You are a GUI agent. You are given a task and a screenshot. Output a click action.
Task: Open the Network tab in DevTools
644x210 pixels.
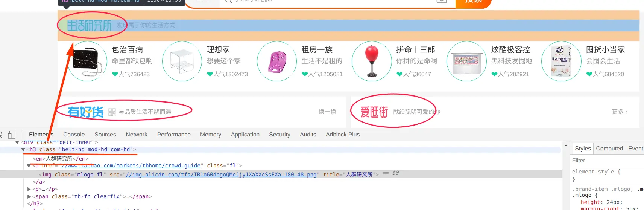137,135
